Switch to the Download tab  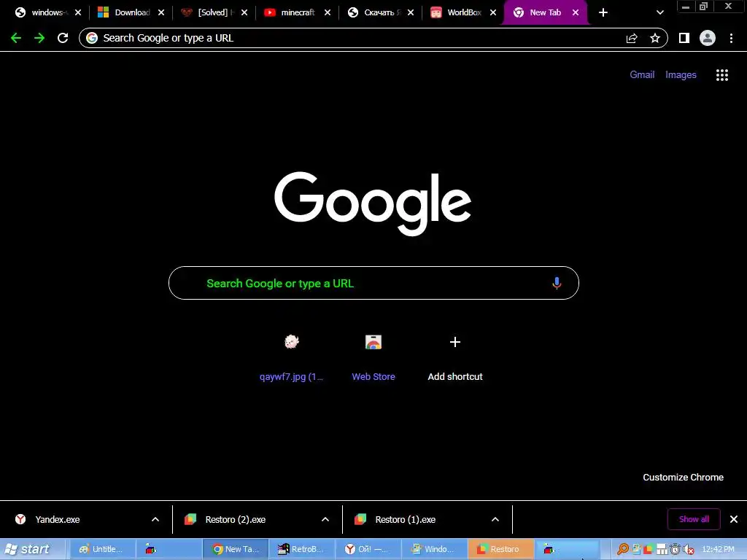pyautogui.click(x=131, y=12)
